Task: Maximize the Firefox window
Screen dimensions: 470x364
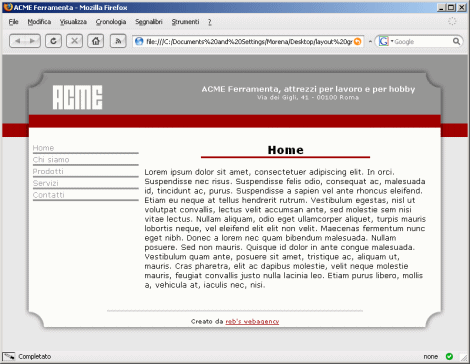Action: click(451, 7)
